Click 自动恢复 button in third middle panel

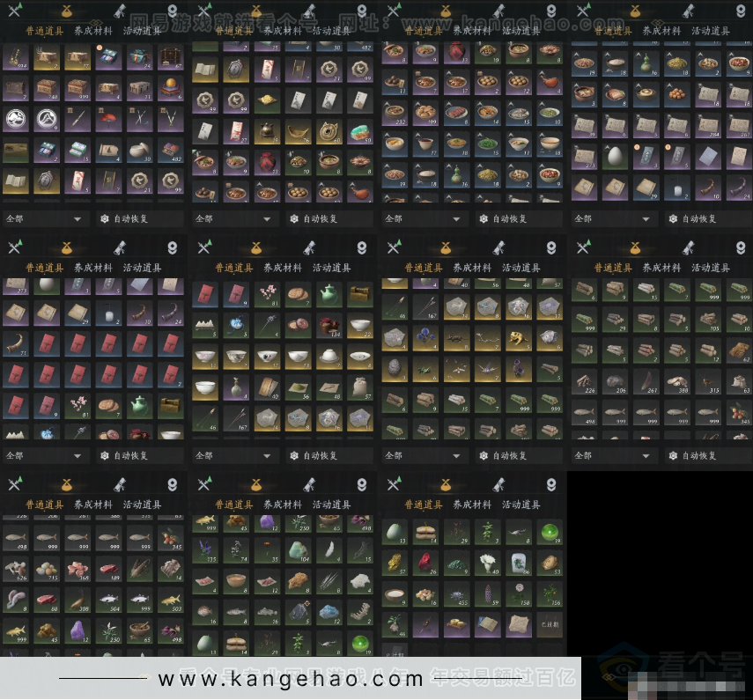click(x=519, y=455)
